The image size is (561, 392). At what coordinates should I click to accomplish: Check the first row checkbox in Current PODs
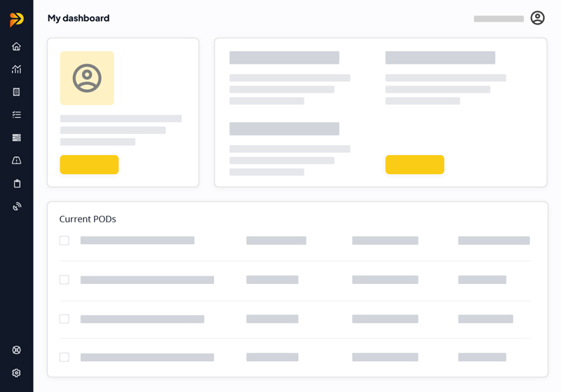pyautogui.click(x=65, y=241)
